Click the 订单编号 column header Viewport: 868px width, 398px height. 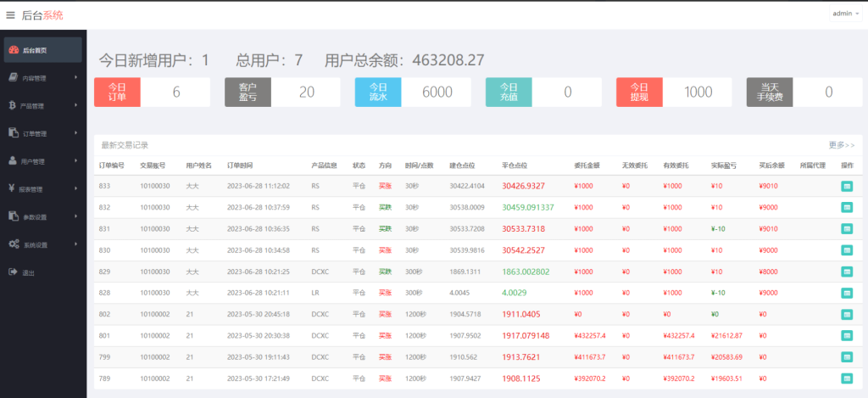(x=111, y=165)
